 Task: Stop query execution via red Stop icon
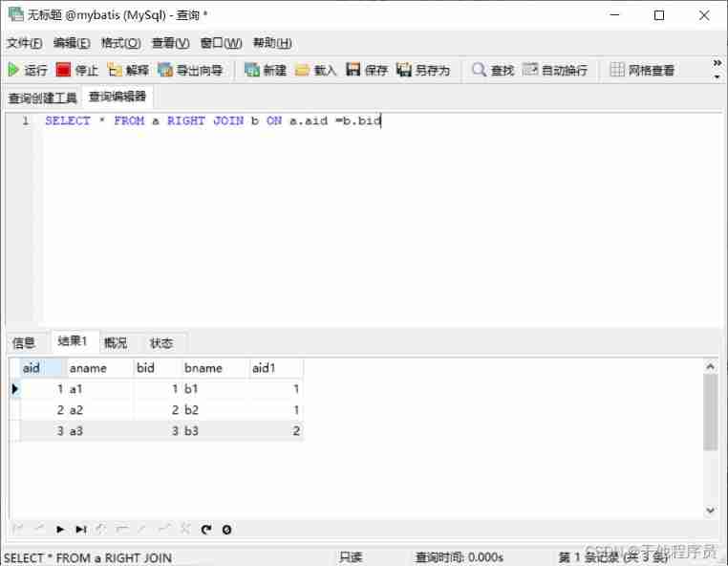pyautogui.click(x=77, y=70)
